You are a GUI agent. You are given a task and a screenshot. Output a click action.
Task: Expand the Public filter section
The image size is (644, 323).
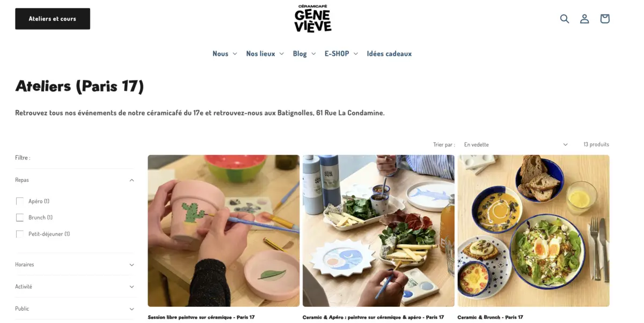pyautogui.click(x=75, y=309)
